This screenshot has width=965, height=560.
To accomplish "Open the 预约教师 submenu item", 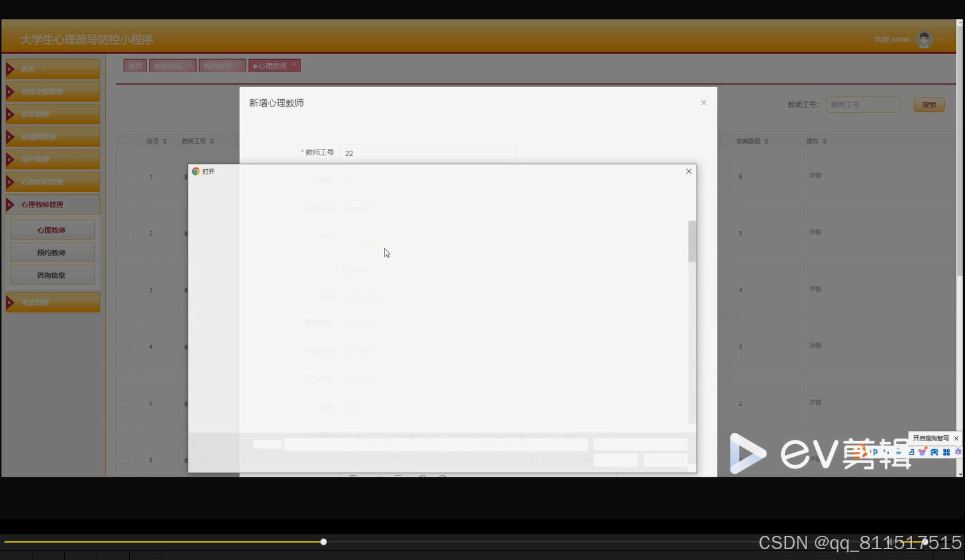I will pyautogui.click(x=52, y=253).
